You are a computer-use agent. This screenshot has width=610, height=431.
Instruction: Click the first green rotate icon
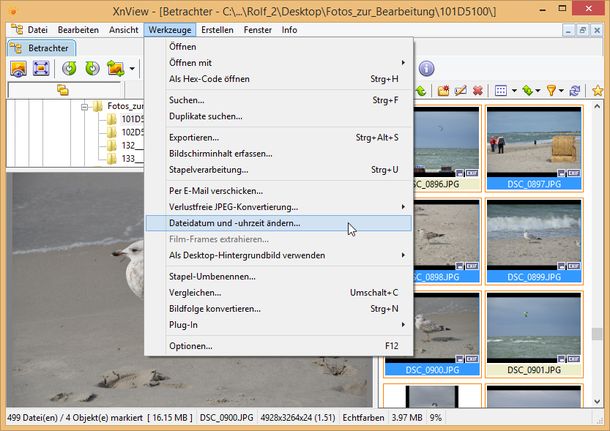coord(69,69)
